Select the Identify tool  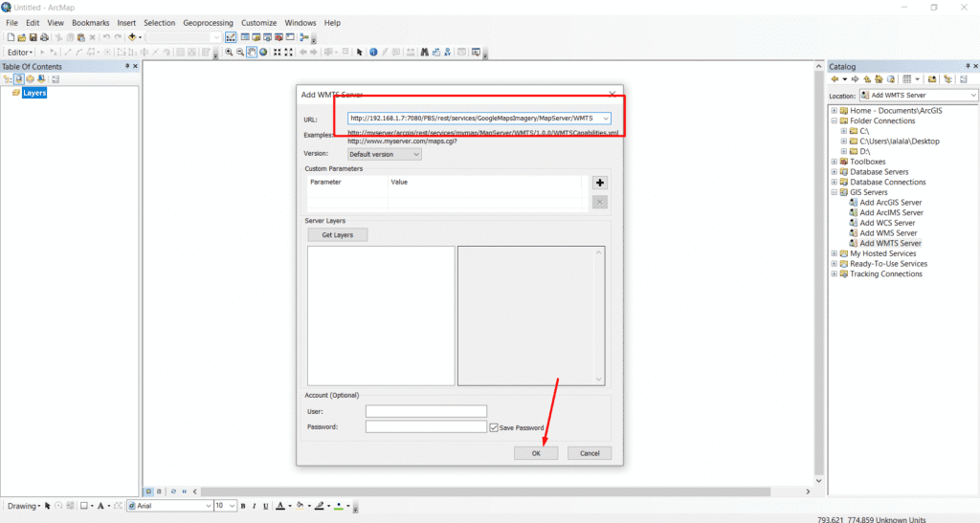click(373, 53)
